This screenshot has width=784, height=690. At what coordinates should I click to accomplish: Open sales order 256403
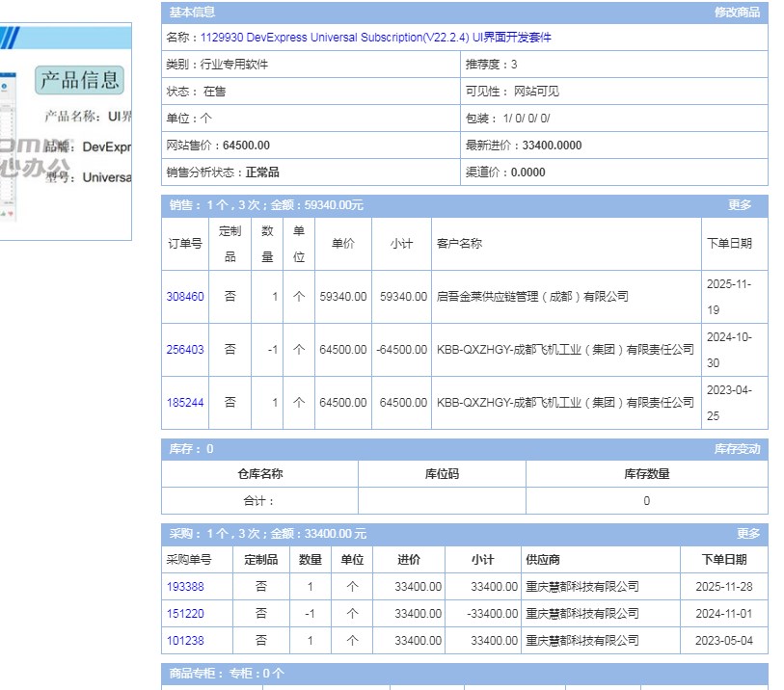click(185, 350)
